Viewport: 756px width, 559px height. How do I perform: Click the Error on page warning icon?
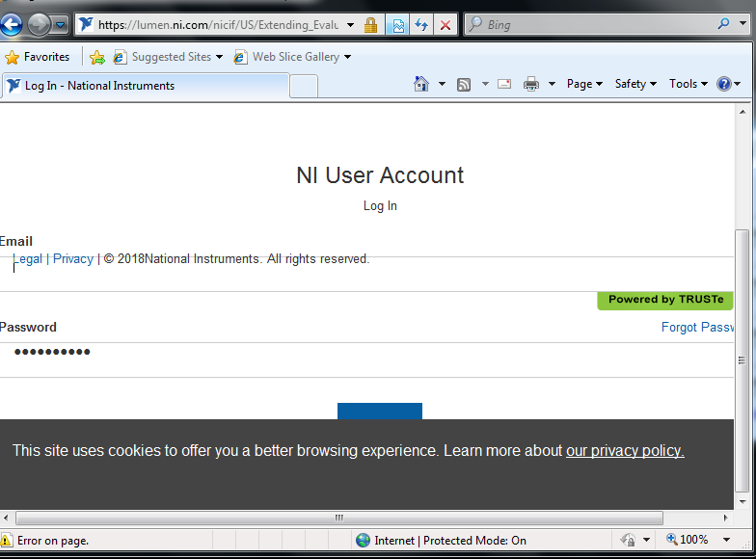click(x=6, y=540)
